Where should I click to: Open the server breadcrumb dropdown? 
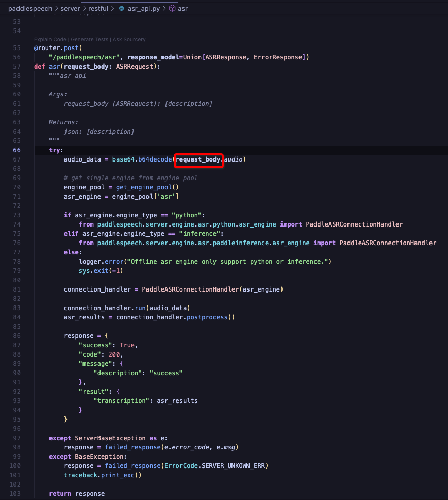point(70,8)
